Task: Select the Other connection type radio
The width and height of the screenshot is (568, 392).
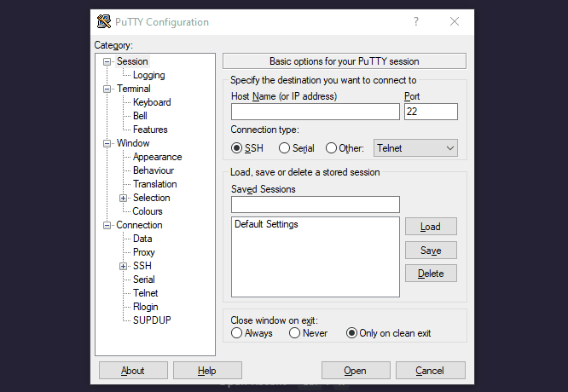Action: 331,148
